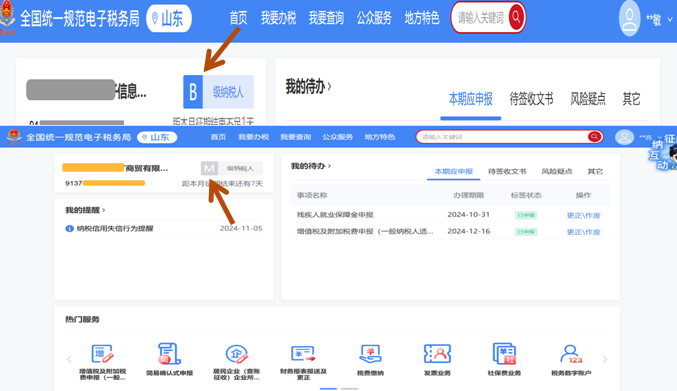The image size is (677, 391).
Task: Open 我要查询 in top navigation
Action: [326, 18]
